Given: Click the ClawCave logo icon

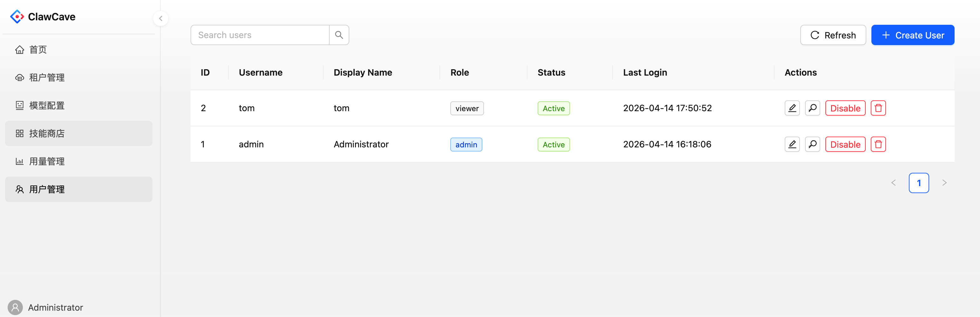Looking at the screenshot, I should (17, 17).
